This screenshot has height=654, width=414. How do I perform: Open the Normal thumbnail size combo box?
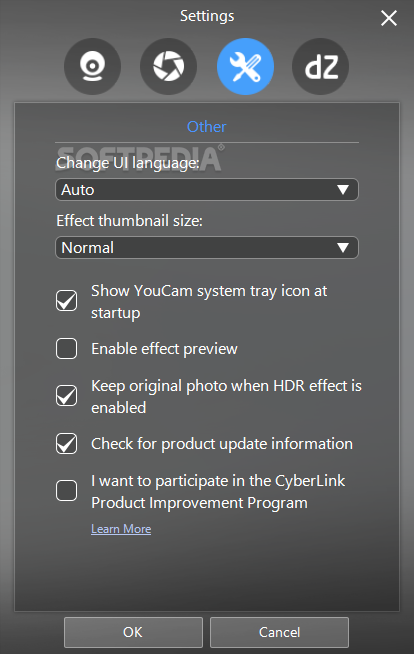coord(207,248)
